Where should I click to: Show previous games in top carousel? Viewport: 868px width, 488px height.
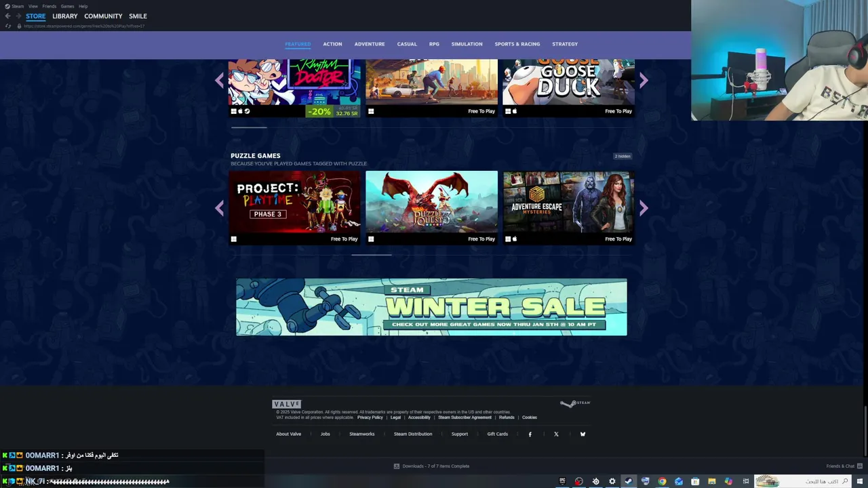[x=220, y=81]
